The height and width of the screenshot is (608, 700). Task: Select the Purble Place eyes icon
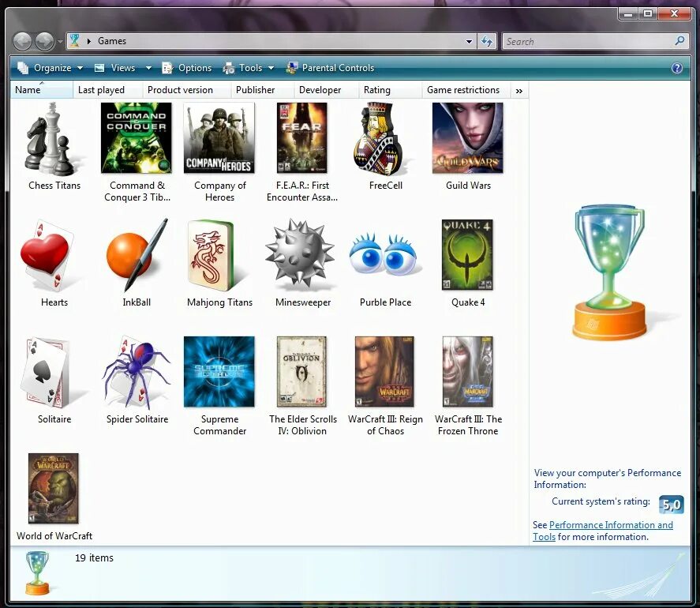[x=384, y=253]
